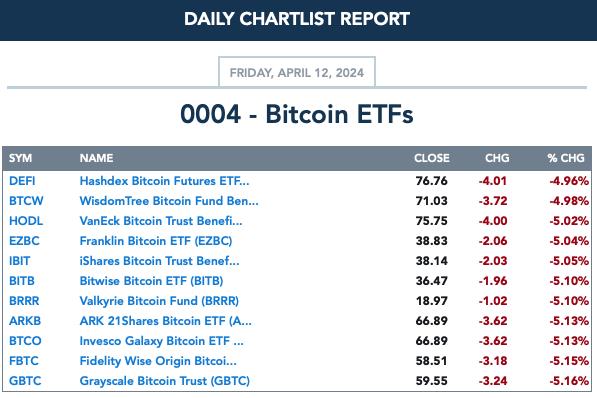Open the BTCW symbol link
Viewport: 597px width, 398px height.
point(26,201)
